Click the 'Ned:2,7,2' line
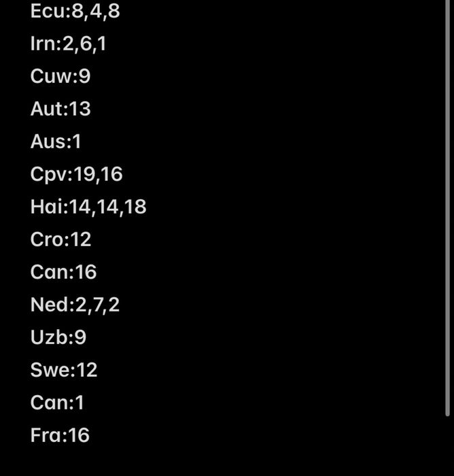Viewport: 454px width, 476px height. [75, 305]
